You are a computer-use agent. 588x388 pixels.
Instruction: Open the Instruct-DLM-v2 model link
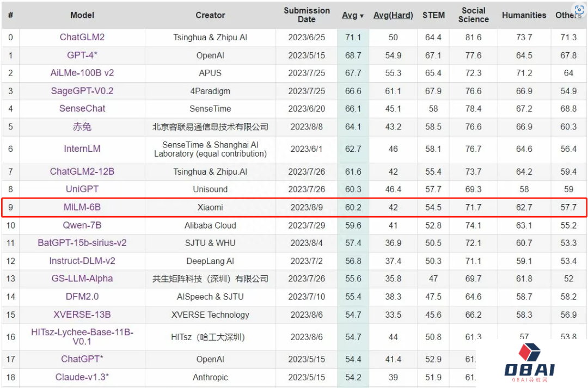pos(82,261)
